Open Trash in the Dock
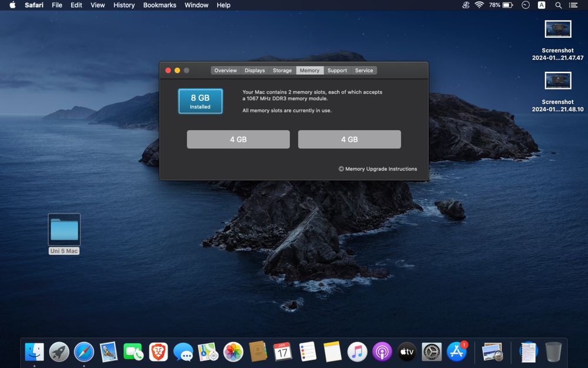The image size is (588, 368). coord(553,352)
